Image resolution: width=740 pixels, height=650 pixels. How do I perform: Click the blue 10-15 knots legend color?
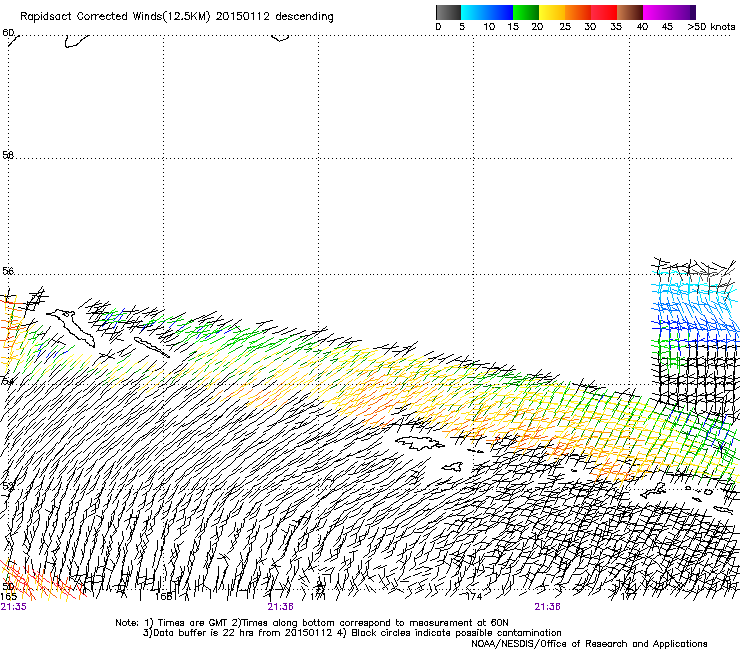pyautogui.click(x=500, y=12)
